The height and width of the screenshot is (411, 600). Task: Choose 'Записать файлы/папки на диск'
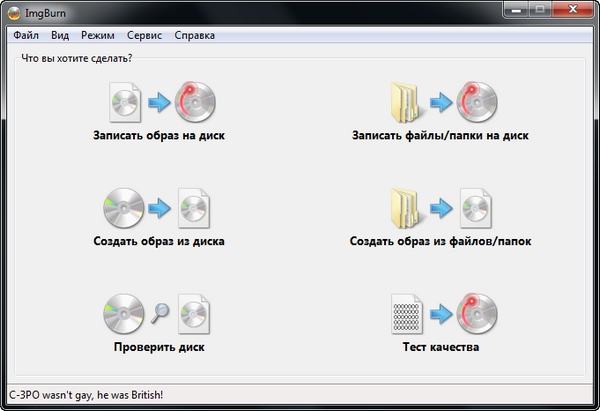pyautogui.click(x=440, y=135)
